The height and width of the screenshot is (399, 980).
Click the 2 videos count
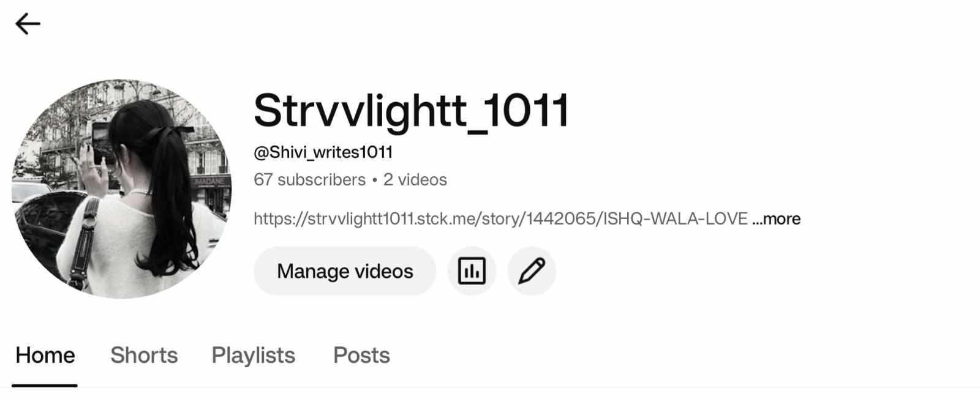[415, 180]
